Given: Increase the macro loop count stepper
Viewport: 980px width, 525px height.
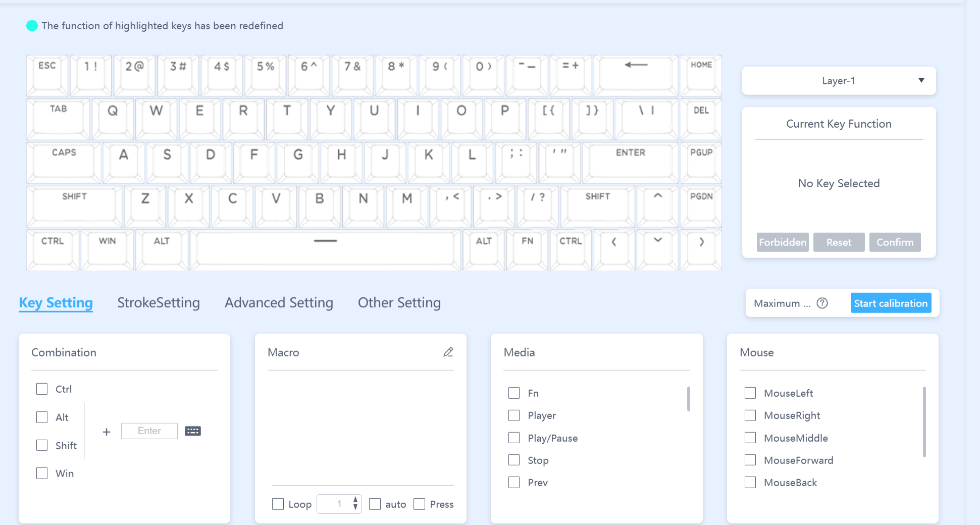Looking at the screenshot, I should (x=355, y=500).
